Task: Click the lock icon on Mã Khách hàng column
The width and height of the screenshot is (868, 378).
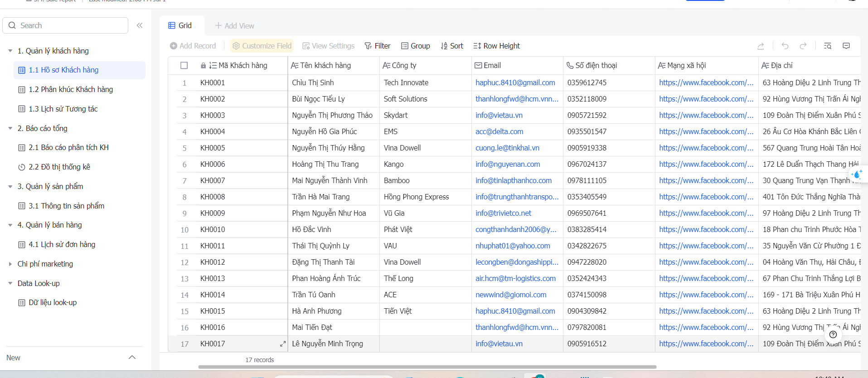Action: (x=204, y=66)
